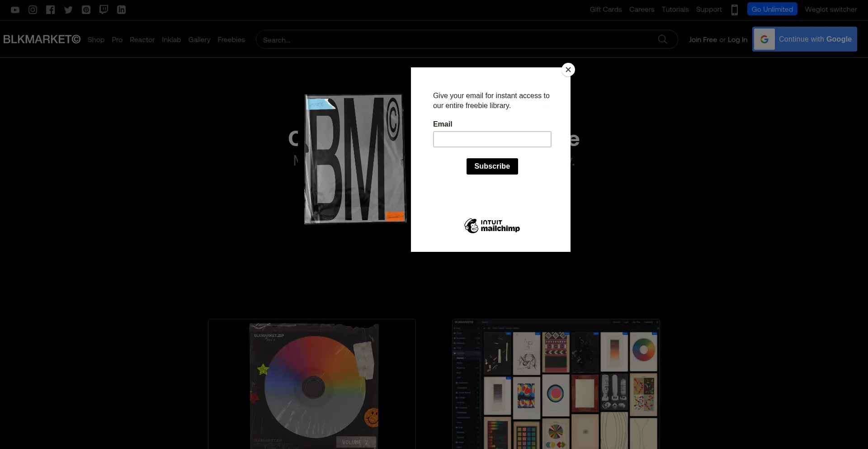
Task: Open the LinkedIn social icon
Action: [121, 10]
